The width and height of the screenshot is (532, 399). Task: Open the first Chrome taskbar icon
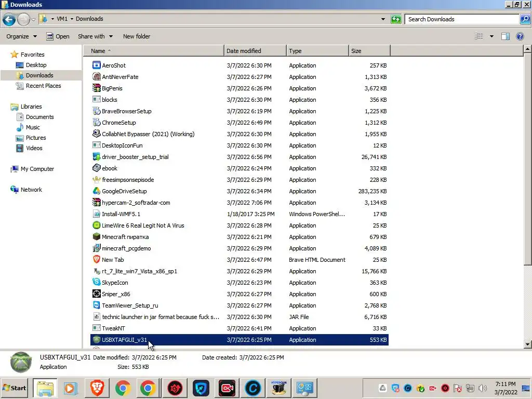pyautogui.click(x=123, y=388)
